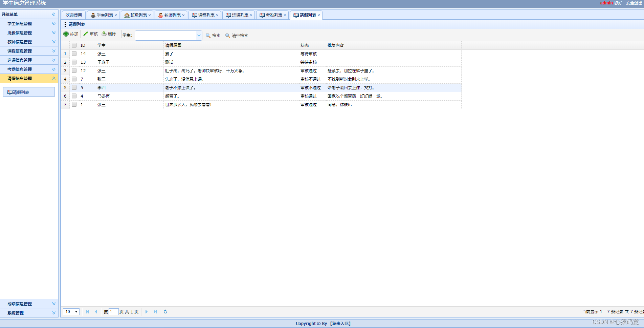Viewport: 644px width, 328px height.
Task: Click 李四 in the highlighted row
Action: 102,88
